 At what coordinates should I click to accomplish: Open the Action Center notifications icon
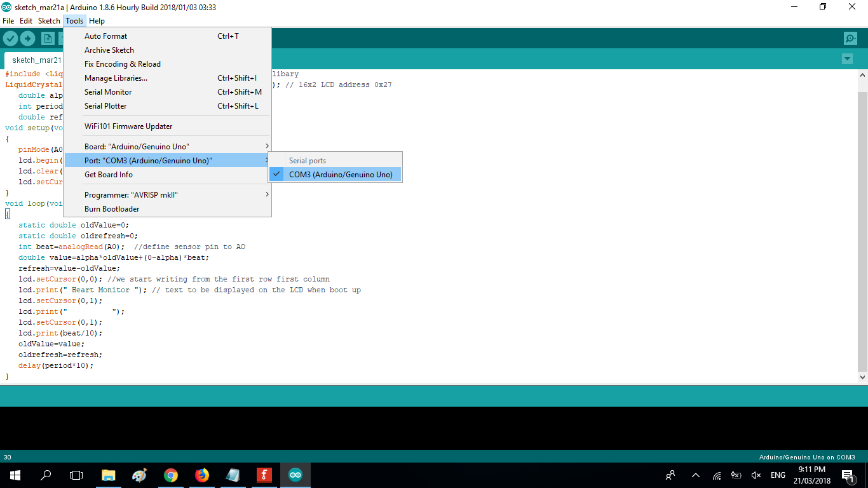pyautogui.click(x=847, y=475)
